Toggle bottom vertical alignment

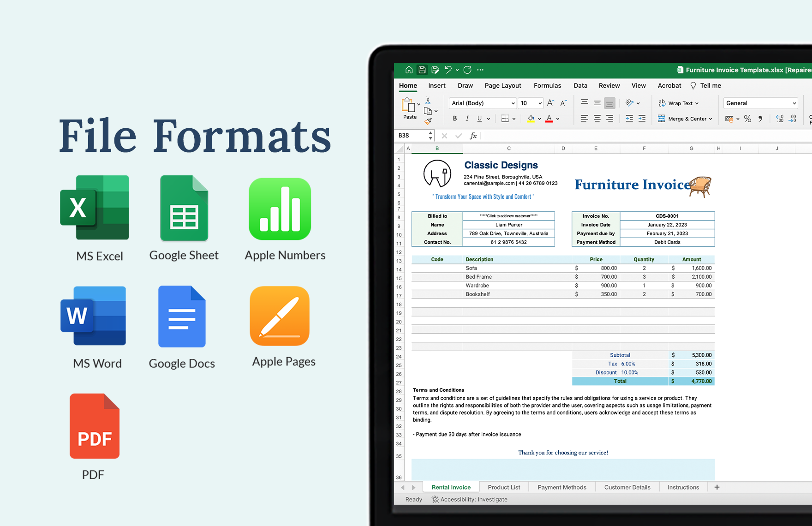point(609,103)
